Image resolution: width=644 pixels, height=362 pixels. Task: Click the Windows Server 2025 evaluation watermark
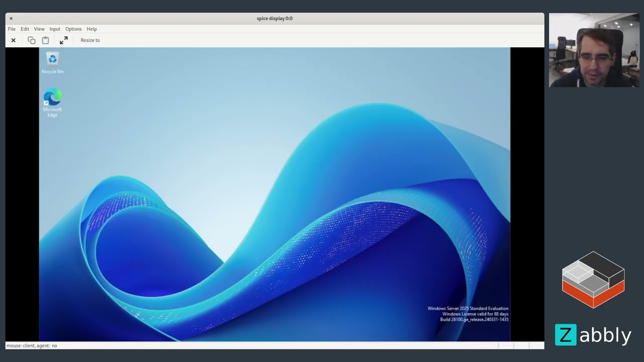click(468, 314)
